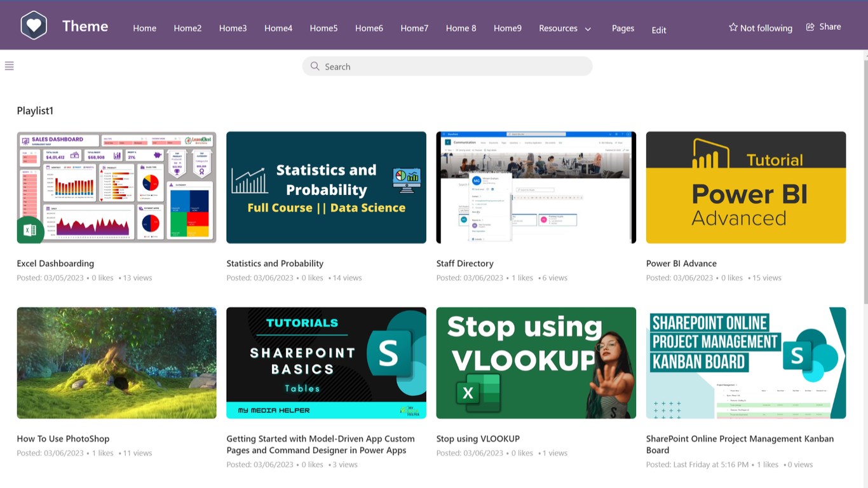868x488 pixels.
Task: Click '13 views' under Excel Dashboarding
Action: click(137, 278)
